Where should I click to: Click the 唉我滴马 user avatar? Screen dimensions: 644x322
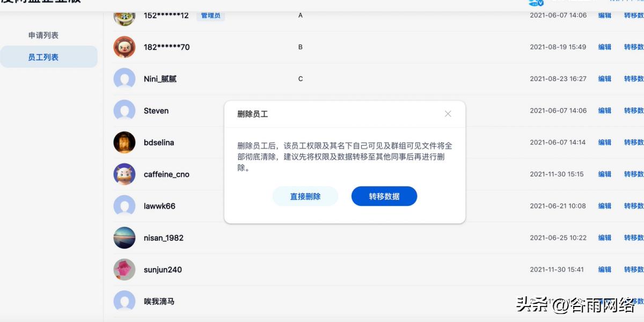point(124,301)
